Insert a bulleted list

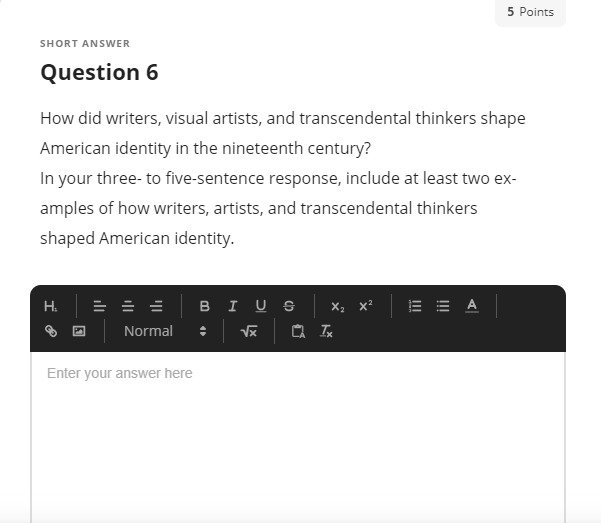[x=443, y=306]
